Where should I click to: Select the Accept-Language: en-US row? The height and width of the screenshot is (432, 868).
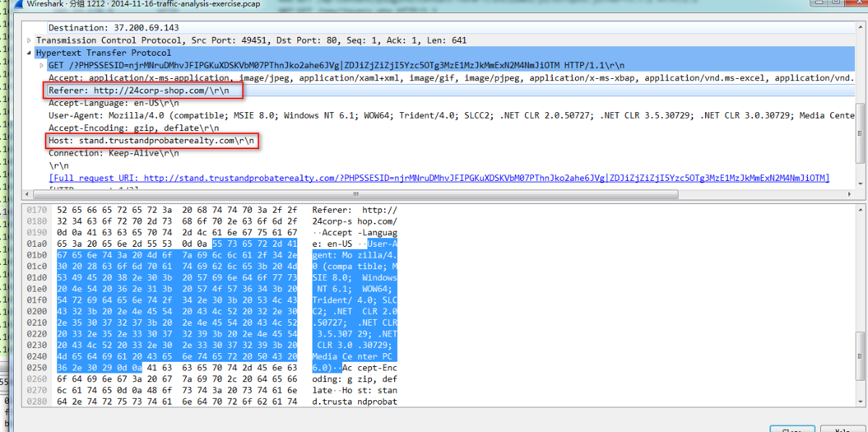pos(114,103)
